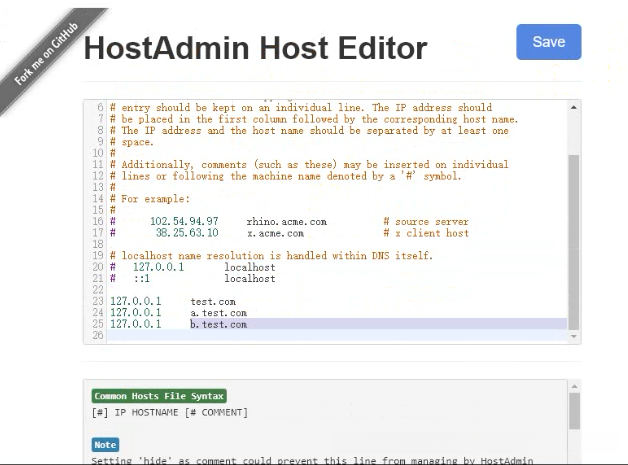This screenshot has height=465, width=628.
Task: Click the blue Save button
Action: (548, 42)
